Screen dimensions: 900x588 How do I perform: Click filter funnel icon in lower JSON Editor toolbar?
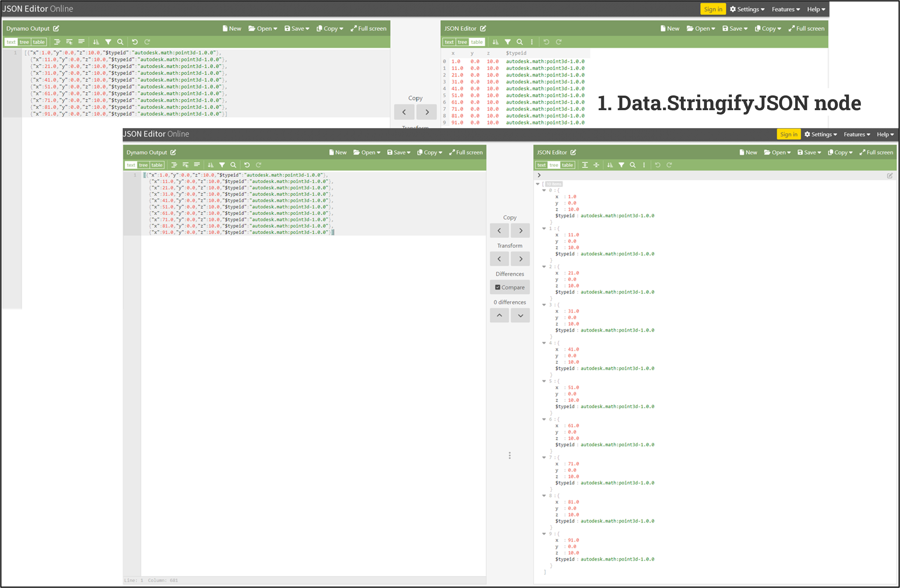pyautogui.click(x=621, y=165)
